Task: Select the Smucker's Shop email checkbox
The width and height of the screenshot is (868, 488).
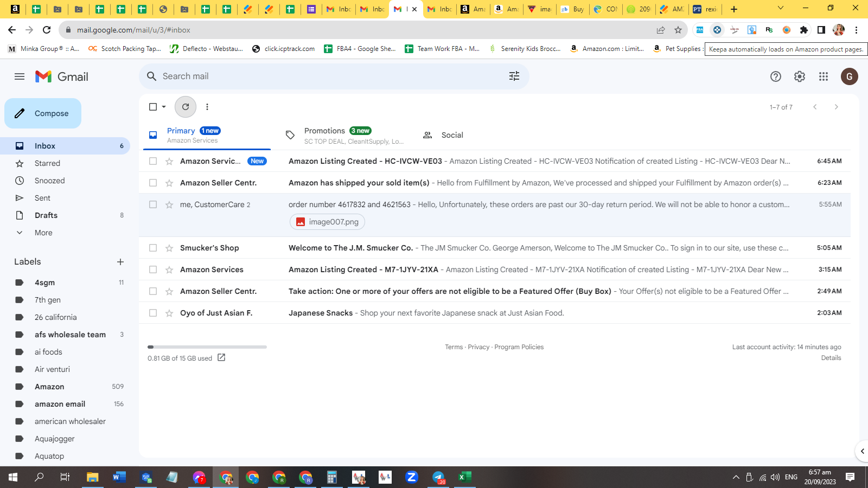Action: point(153,248)
